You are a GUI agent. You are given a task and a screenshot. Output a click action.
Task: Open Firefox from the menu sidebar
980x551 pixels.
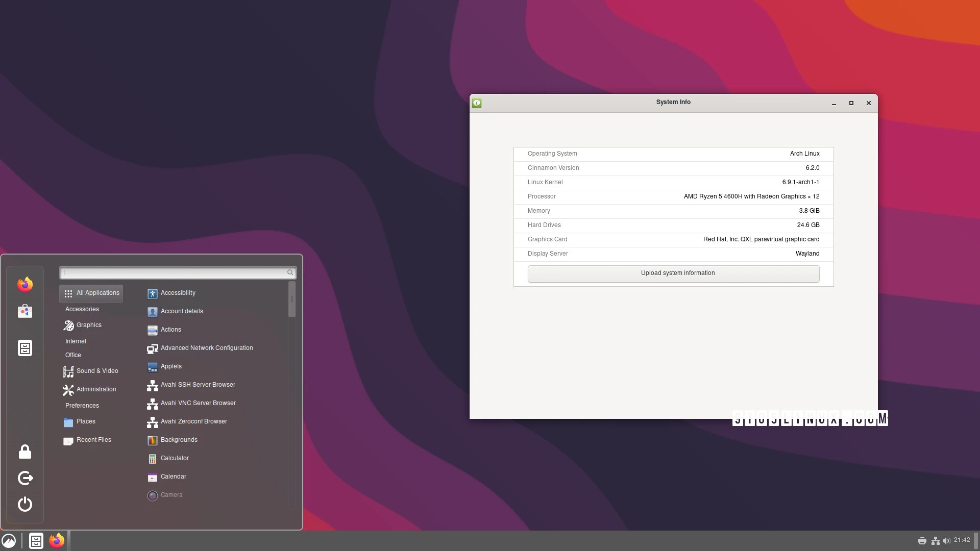(24, 284)
